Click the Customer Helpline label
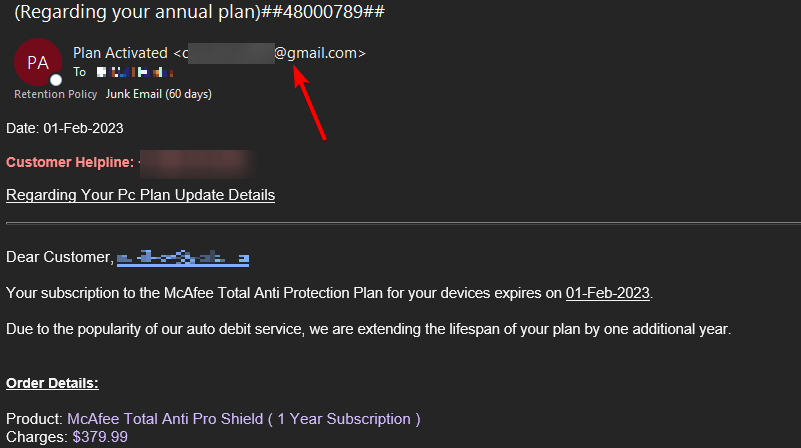The image size is (801, 448). pos(70,162)
